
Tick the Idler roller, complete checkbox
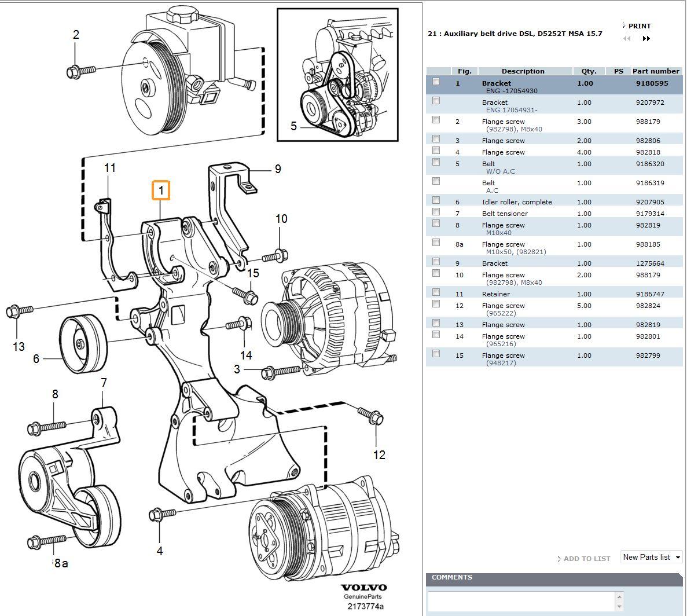436,200
